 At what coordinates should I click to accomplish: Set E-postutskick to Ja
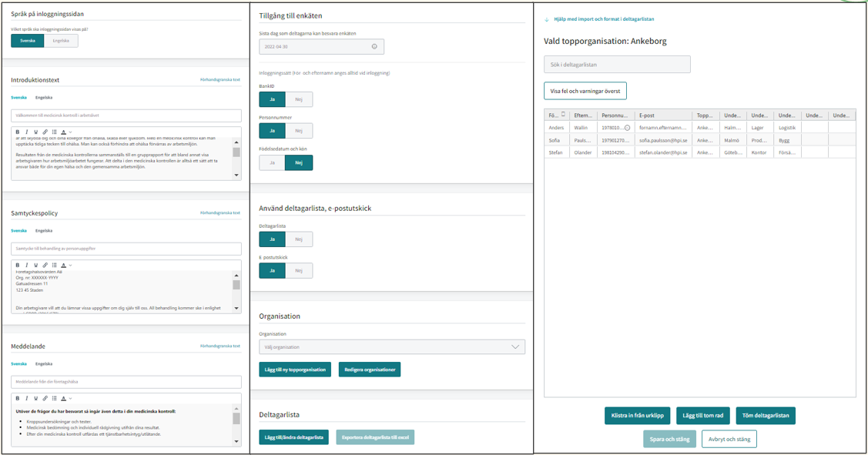click(273, 271)
